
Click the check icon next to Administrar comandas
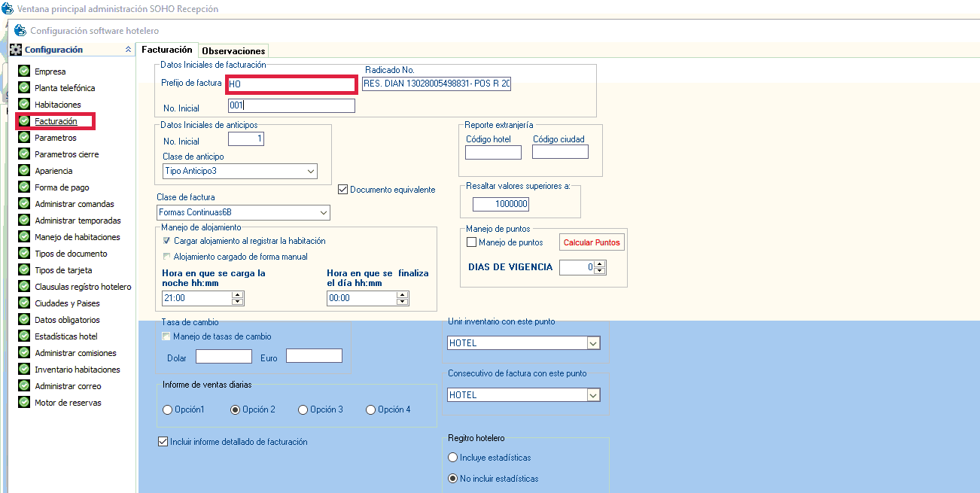[x=24, y=204]
